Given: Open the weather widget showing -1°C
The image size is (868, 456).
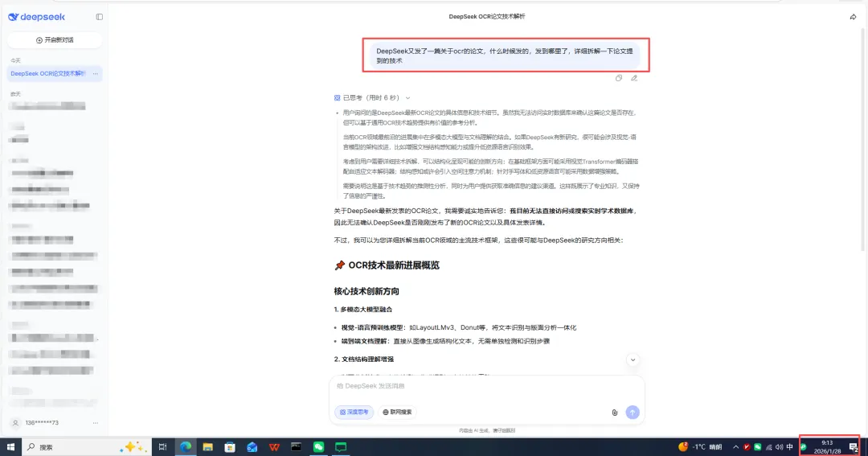Looking at the screenshot, I should click(x=700, y=447).
